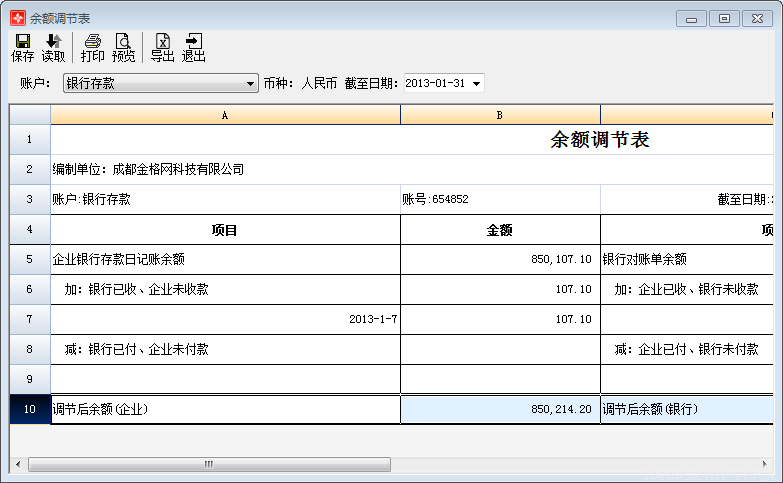Click the 账号:654852 cell

click(x=500, y=199)
